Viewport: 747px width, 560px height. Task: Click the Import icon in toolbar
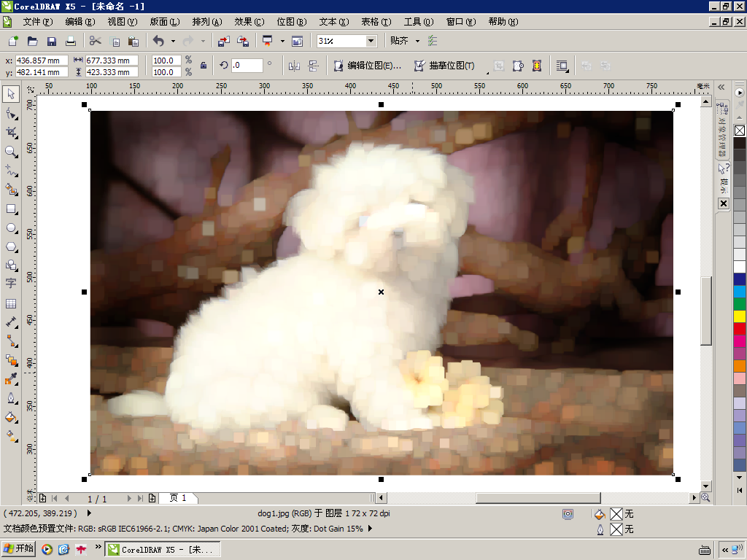pyautogui.click(x=224, y=42)
